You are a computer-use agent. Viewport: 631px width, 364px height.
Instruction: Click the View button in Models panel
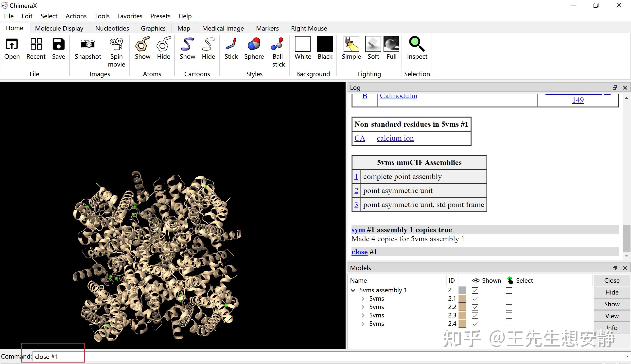[612, 316]
